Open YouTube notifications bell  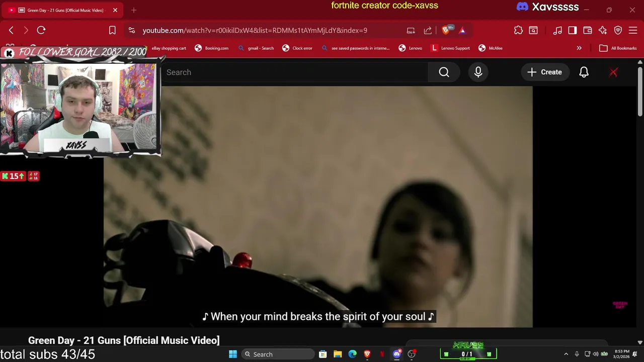tap(584, 72)
